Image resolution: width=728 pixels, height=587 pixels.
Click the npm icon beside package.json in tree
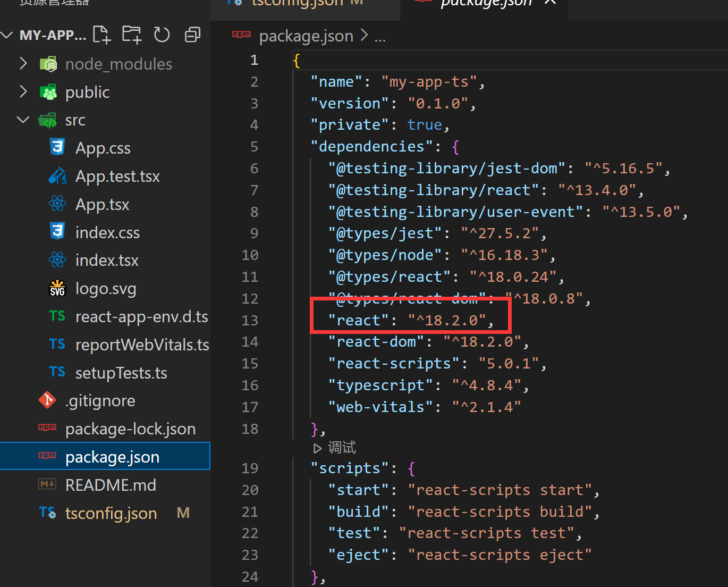[47, 456]
